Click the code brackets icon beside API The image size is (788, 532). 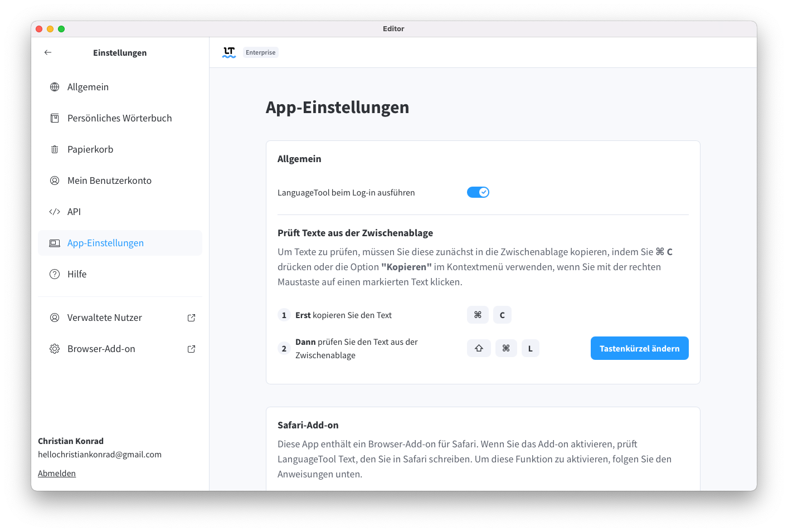tap(55, 212)
